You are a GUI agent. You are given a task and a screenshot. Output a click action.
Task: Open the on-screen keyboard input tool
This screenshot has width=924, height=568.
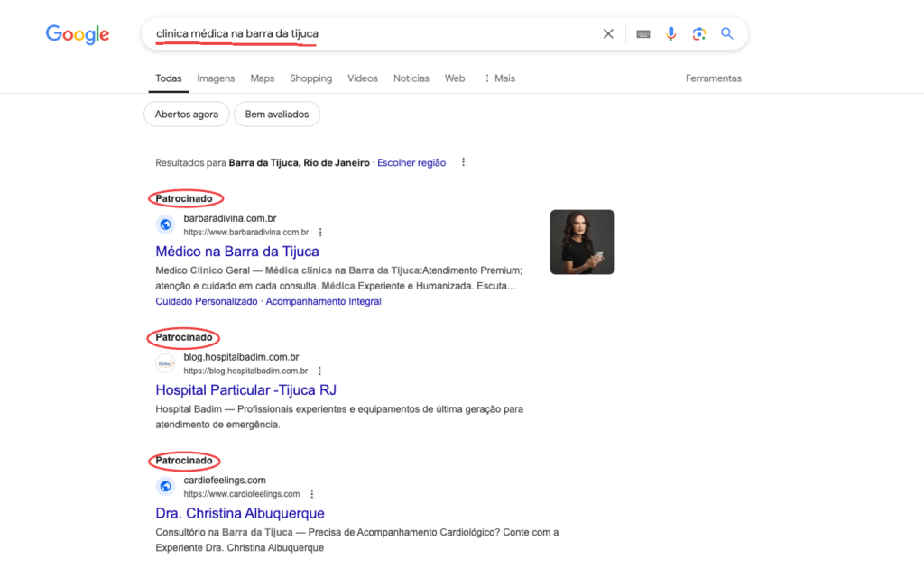click(642, 34)
